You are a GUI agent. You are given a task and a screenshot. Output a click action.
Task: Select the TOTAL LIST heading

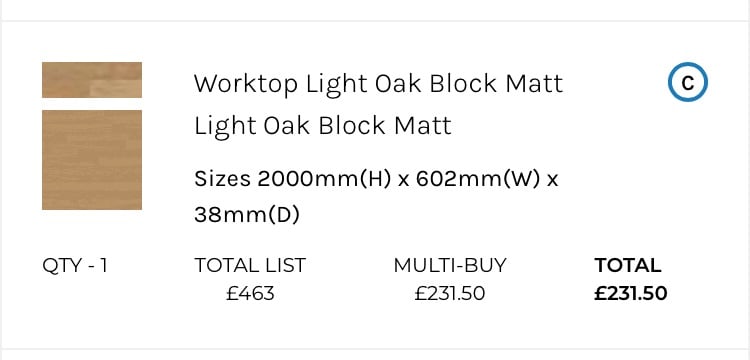250,265
